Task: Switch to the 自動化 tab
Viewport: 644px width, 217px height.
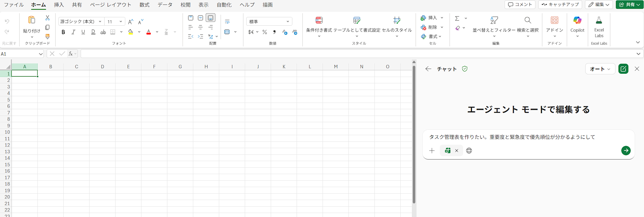Action: (224, 5)
